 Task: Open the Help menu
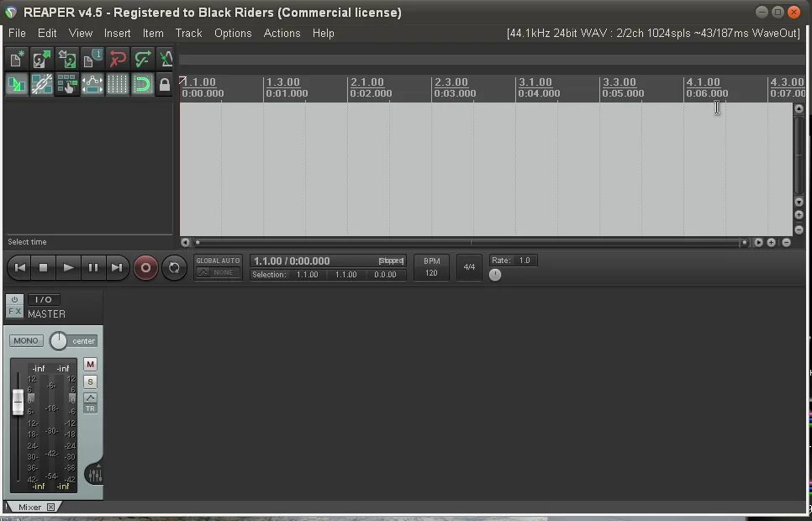point(323,33)
